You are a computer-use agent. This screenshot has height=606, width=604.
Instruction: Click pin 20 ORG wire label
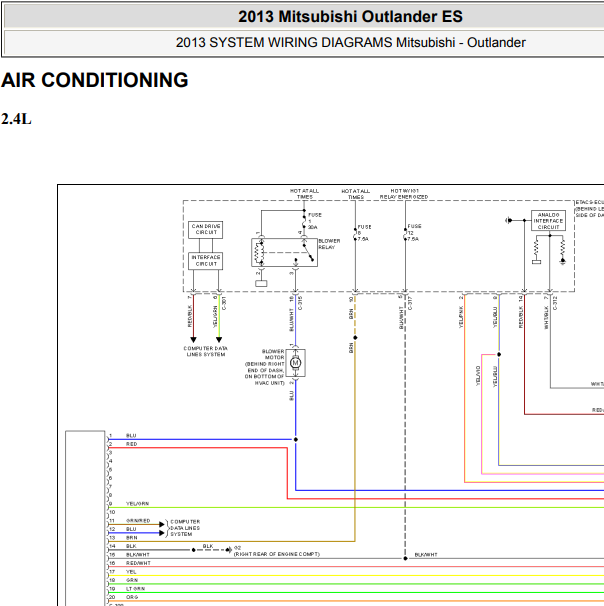coord(131,597)
